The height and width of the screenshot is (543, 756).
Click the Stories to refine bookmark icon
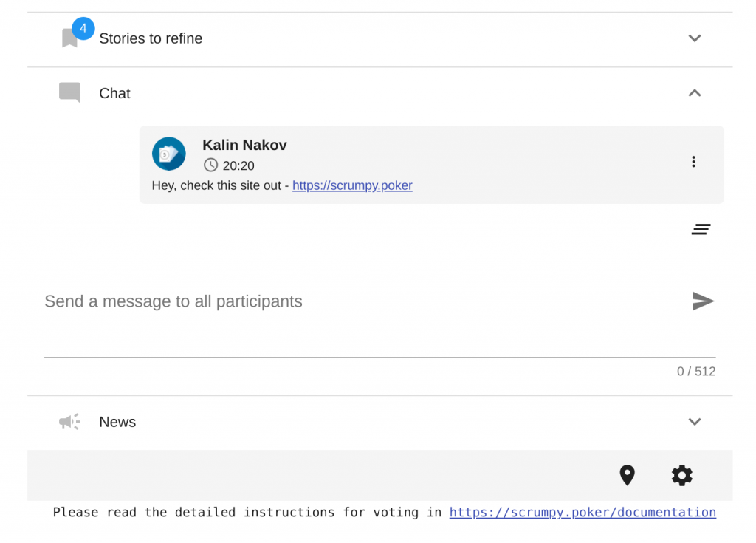[70, 38]
